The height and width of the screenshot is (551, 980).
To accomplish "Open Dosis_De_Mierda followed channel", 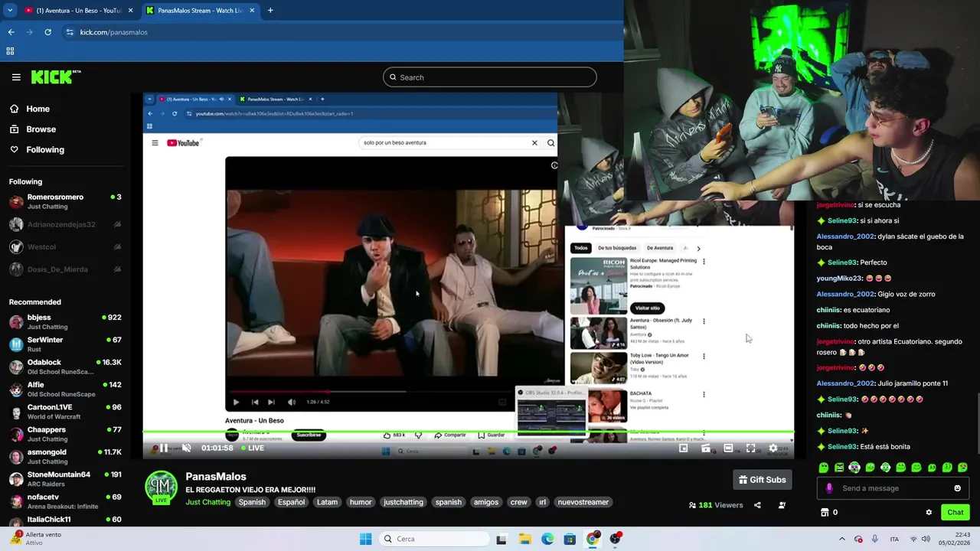I will (65, 269).
